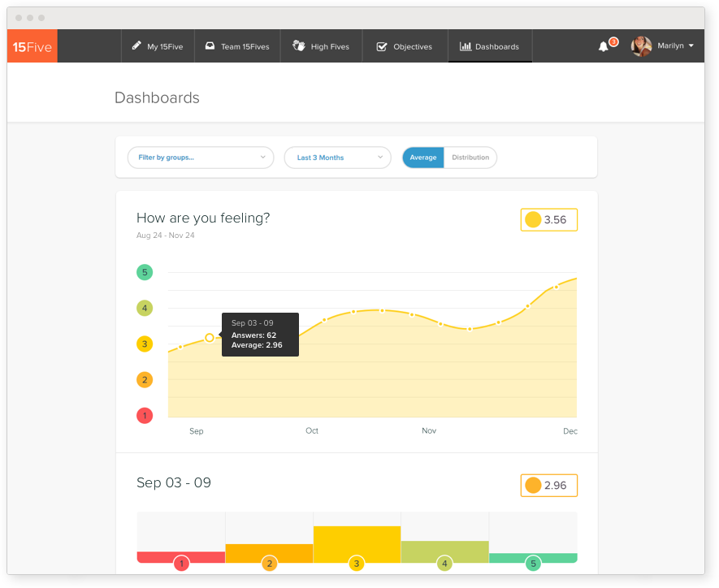Click the bar chart icon beside Dashboards
This screenshot has width=719, height=588.
pos(465,46)
